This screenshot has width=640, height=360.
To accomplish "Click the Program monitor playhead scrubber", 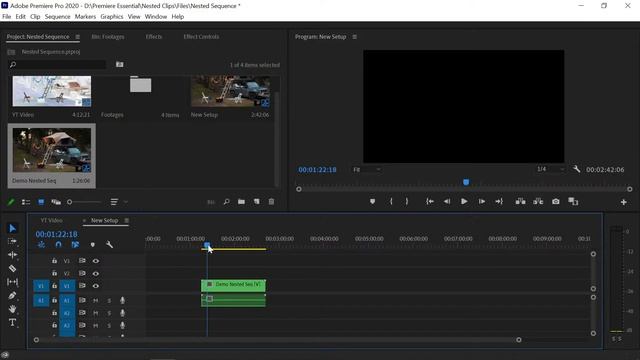I will coord(466,182).
